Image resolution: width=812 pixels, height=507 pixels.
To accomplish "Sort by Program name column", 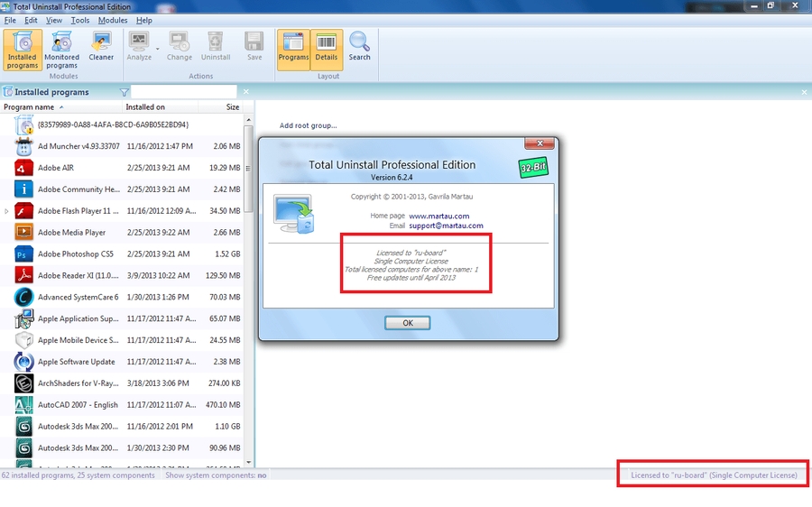I will [61, 106].
